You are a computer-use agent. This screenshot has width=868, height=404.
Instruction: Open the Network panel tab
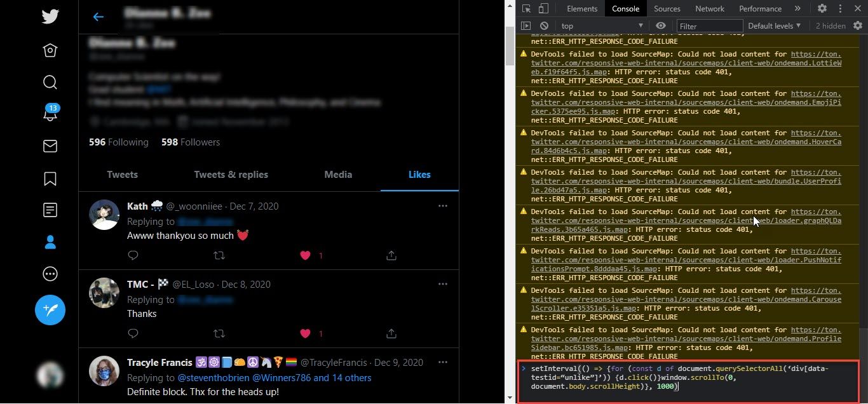coord(710,9)
